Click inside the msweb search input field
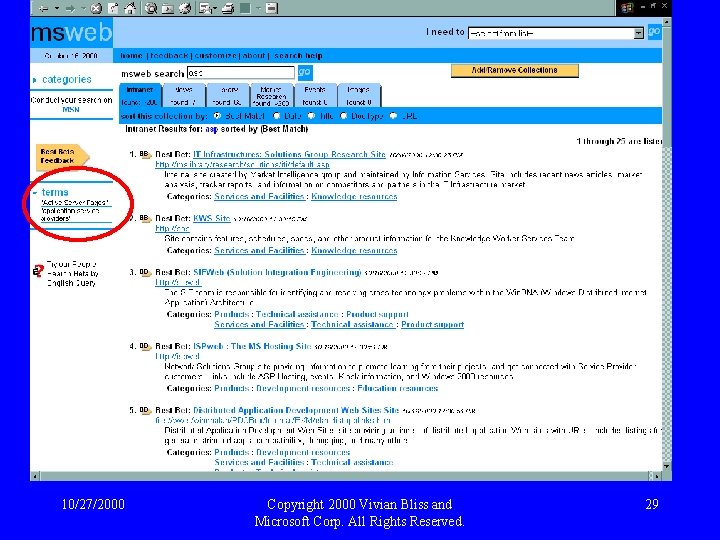Viewport: 720px width, 540px height. click(x=241, y=73)
